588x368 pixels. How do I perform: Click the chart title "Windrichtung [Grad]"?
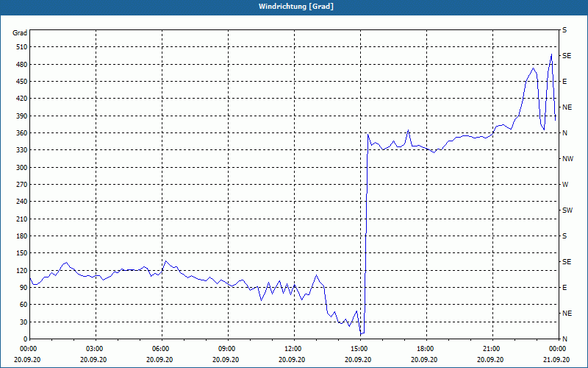click(x=296, y=7)
